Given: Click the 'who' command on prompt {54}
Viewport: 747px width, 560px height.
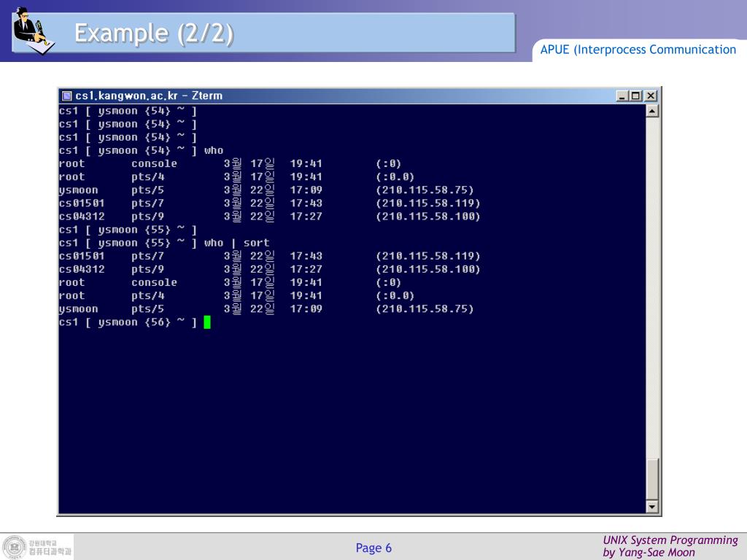Looking at the screenshot, I should 214,150.
